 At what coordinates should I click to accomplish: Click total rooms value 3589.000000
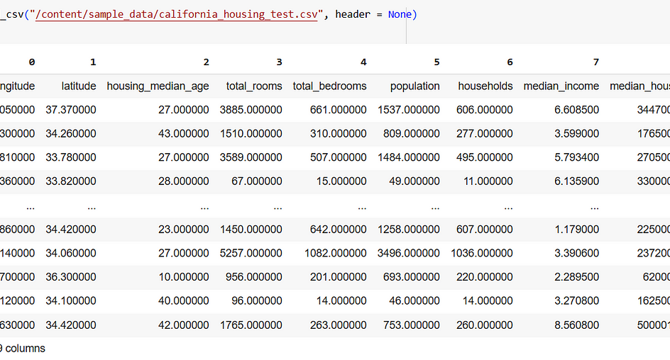click(251, 158)
